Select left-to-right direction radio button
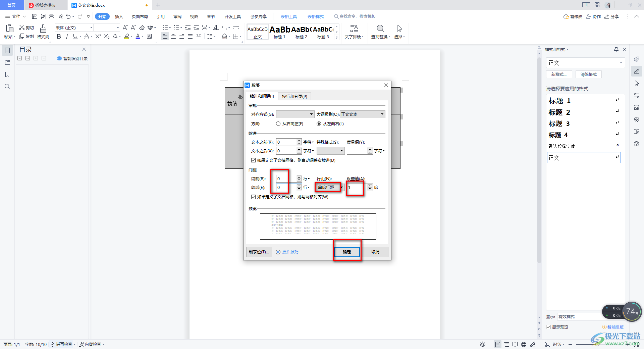This screenshot has width=644, height=349. [319, 124]
